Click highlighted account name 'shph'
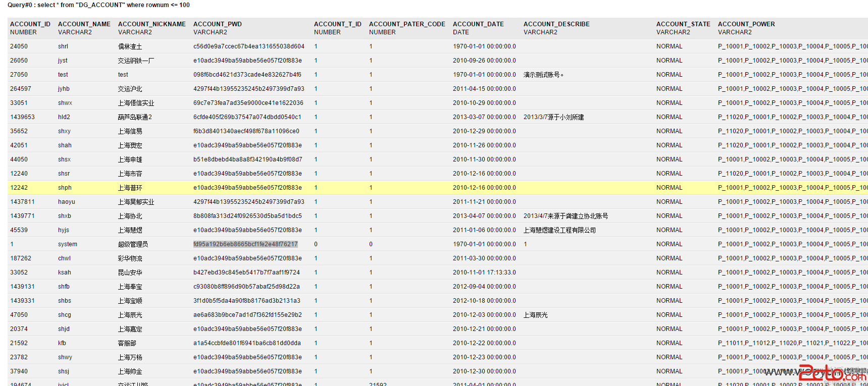The image size is (868, 386). 65,188
